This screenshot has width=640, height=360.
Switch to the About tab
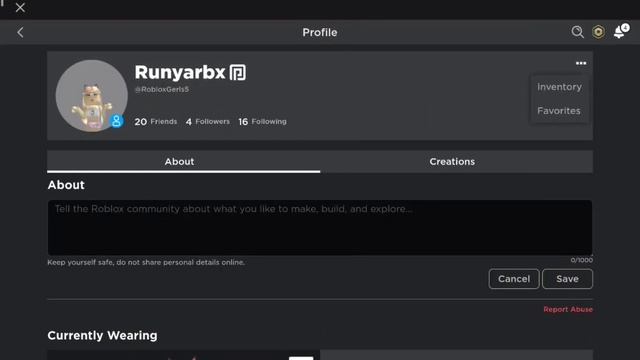click(184, 162)
